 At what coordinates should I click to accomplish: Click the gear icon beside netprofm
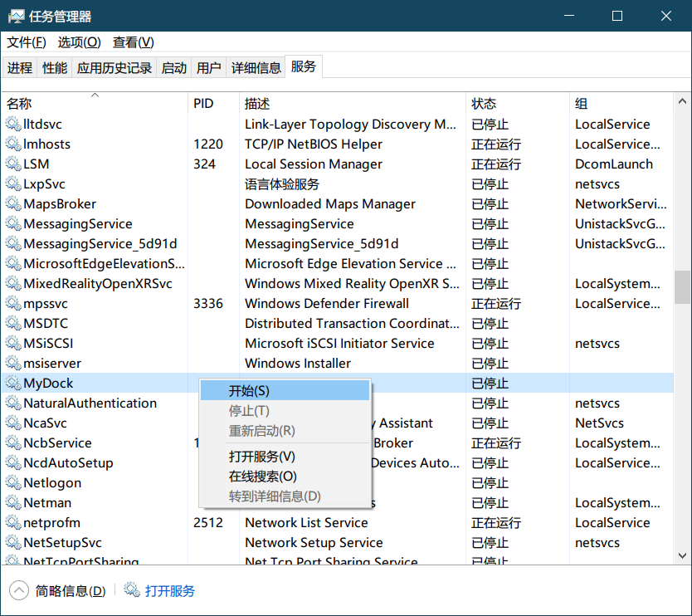click(x=13, y=522)
